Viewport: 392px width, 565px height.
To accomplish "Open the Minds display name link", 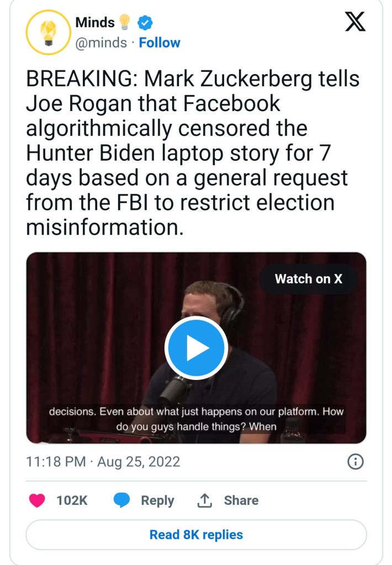I will (94, 23).
